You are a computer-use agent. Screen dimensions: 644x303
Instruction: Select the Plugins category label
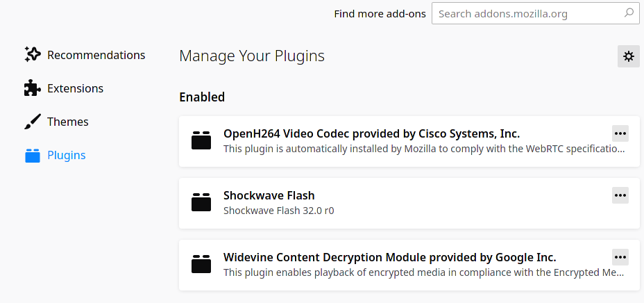click(x=67, y=155)
